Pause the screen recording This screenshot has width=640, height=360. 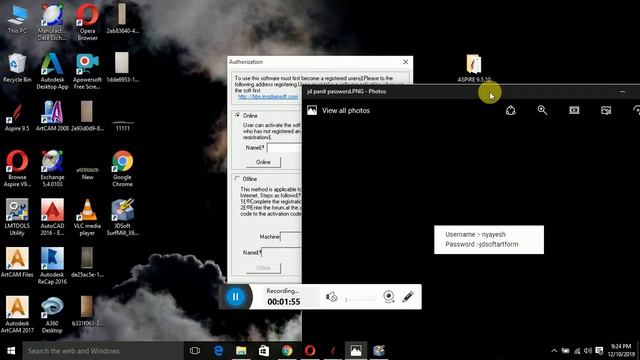click(236, 297)
